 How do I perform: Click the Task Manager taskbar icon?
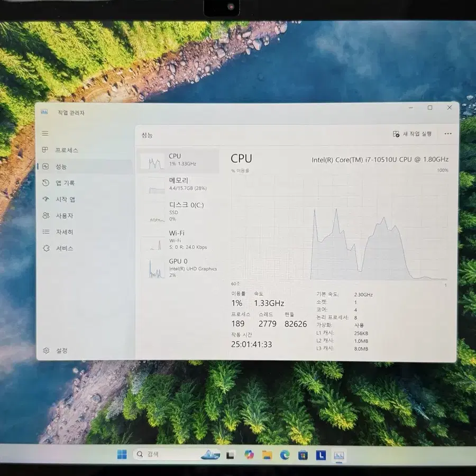coord(339,455)
